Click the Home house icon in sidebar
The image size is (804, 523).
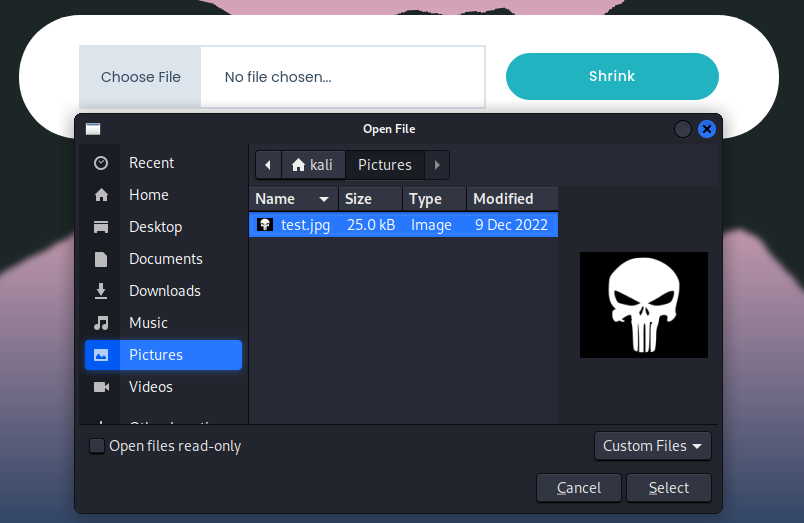101,195
